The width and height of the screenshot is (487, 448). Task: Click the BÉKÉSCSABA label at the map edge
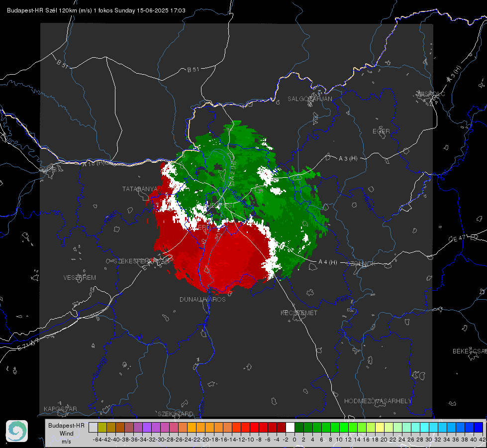tap(469, 351)
